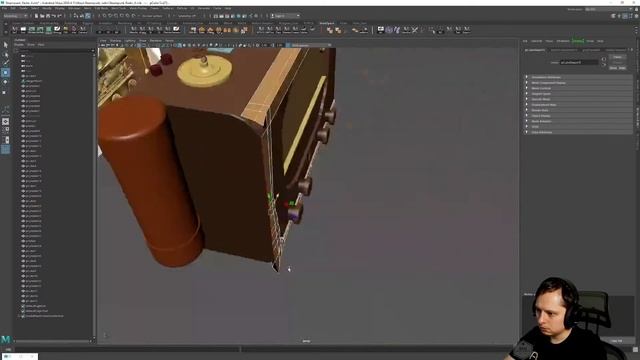Expand the Extra Attributes section

pos(578,132)
